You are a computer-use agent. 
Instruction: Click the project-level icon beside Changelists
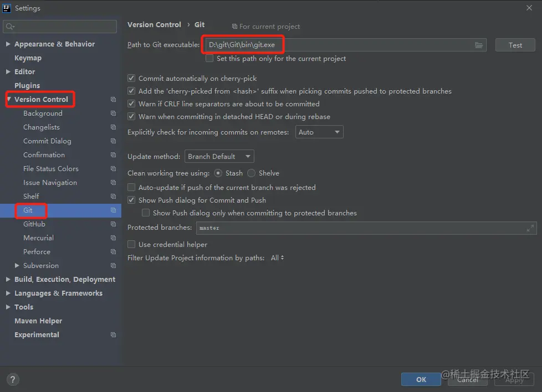click(113, 127)
